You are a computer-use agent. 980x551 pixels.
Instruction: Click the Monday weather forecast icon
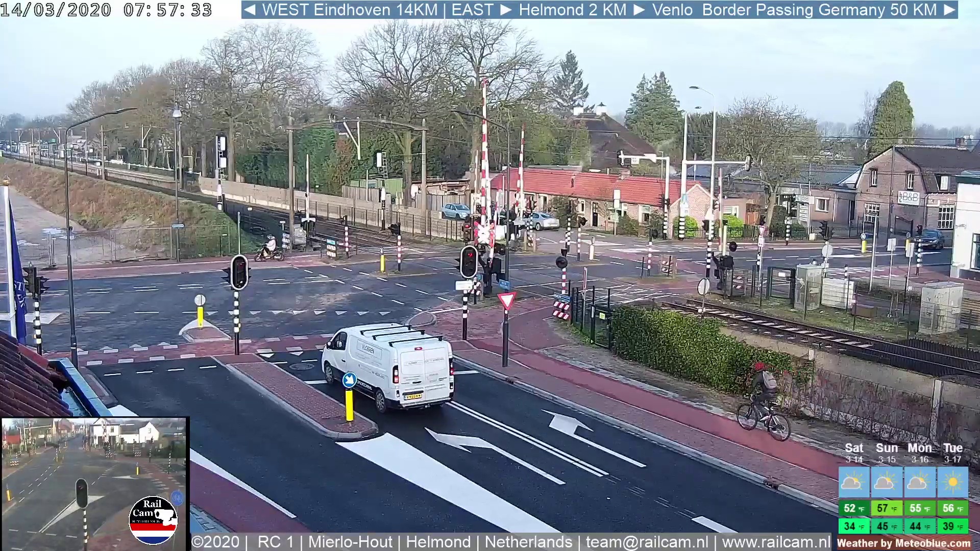(x=919, y=482)
